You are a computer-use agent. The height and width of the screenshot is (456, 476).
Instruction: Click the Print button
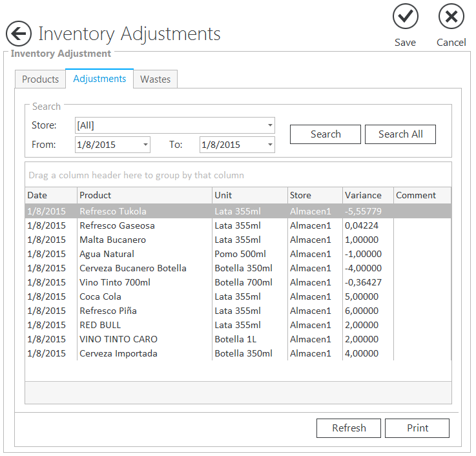[417, 428]
